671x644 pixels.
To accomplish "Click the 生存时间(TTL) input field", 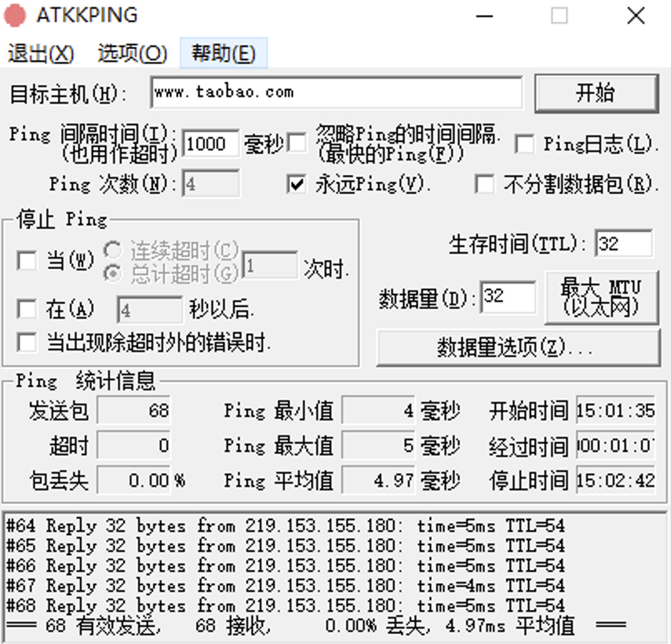I will [x=622, y=244].
